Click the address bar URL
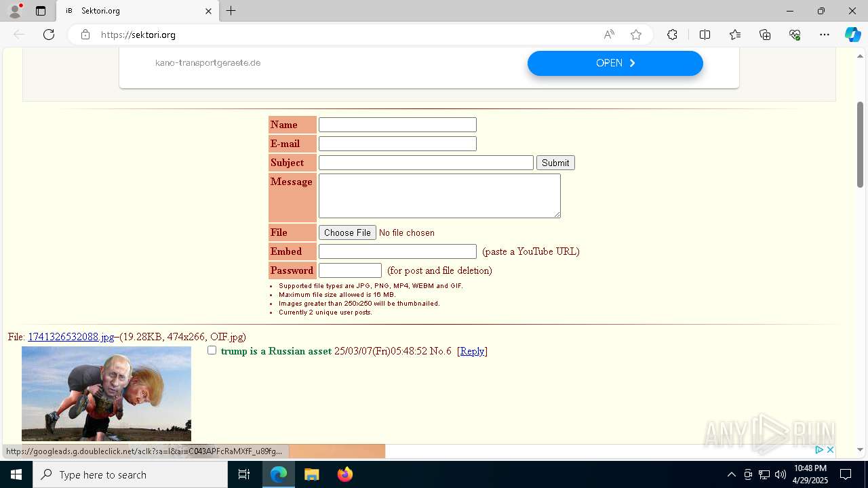This screenshot has height=488, width=868. pyautogui.click(x=138, y=35)
